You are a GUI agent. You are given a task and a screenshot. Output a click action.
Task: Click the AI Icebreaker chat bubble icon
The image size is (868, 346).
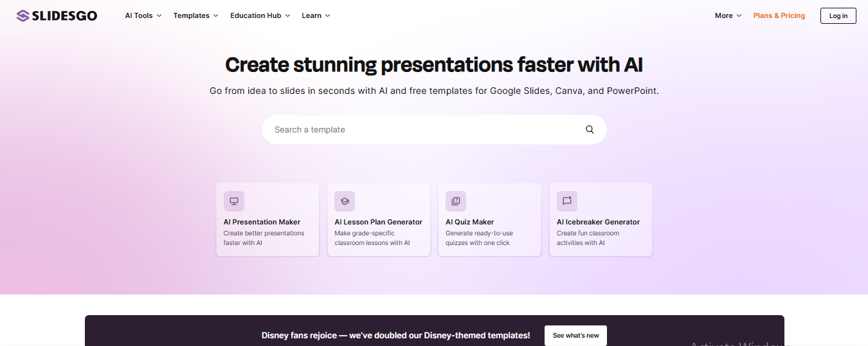coord(567,201)
